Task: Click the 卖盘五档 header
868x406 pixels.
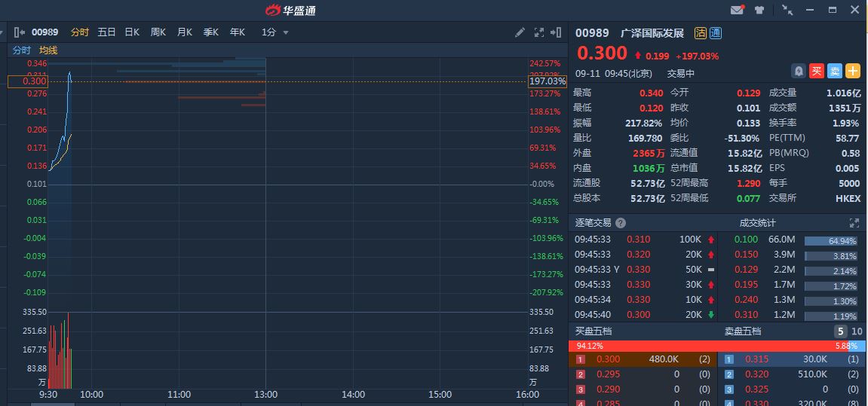Action: pyautogui.click(x=743, y=331)
